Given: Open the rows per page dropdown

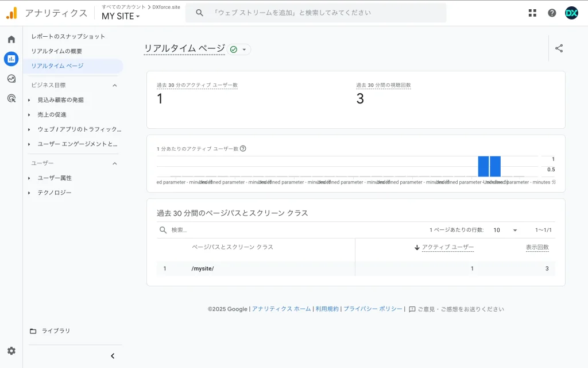Looking at the screenshot, I should 505,230.
